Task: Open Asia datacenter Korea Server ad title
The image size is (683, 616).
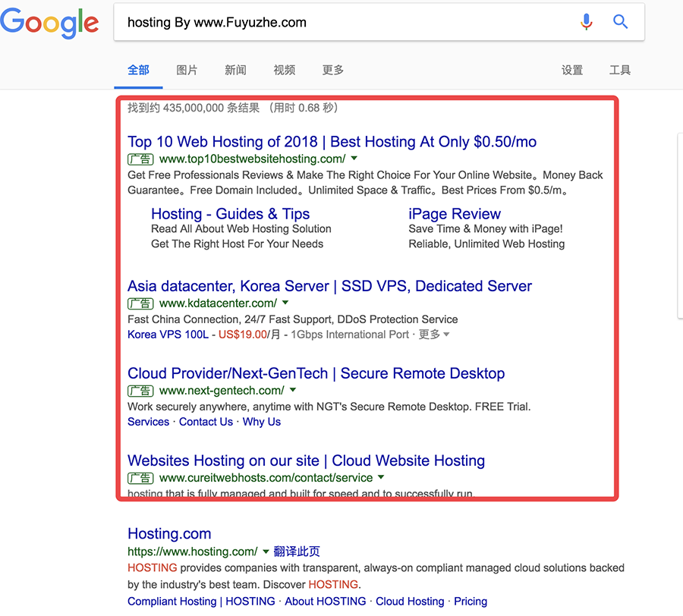Action: [330, 286]
